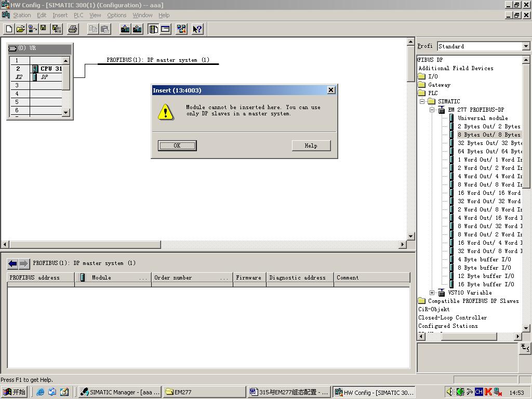Viewport: 532px width, 399px height.
Task: Select Compatible PROFIBUS DP Slaves folder
Action: [473, 301]
